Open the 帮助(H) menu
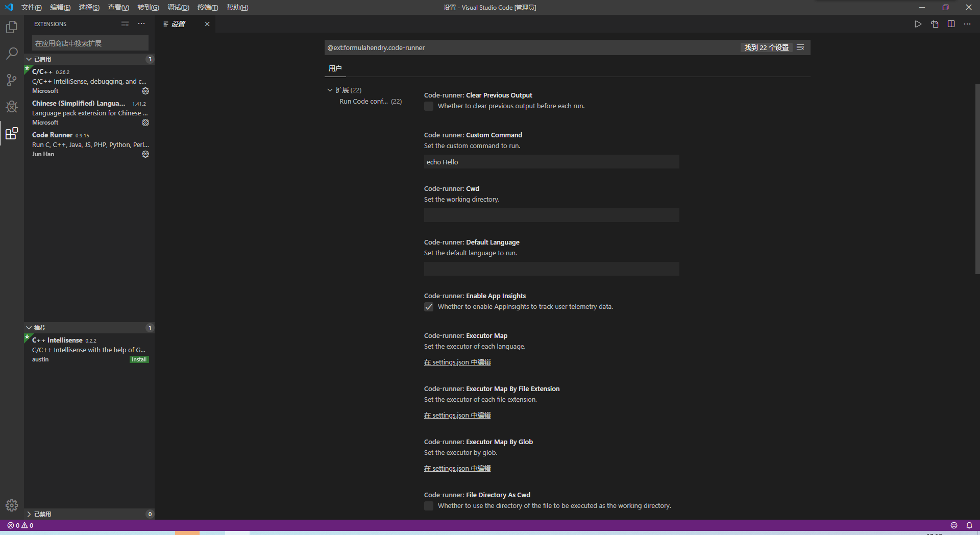Screen dimensions: 980x535 click(237, 7)
